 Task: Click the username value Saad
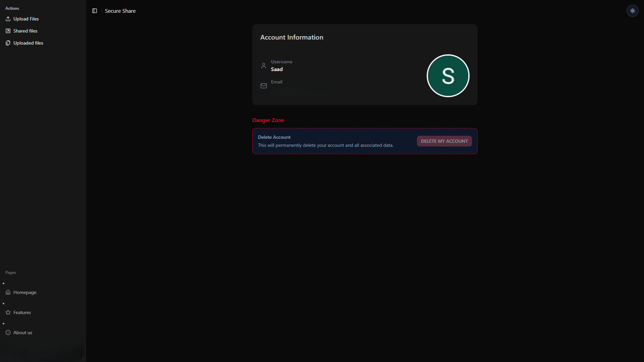pyautogui.click(x=277, y=69)
